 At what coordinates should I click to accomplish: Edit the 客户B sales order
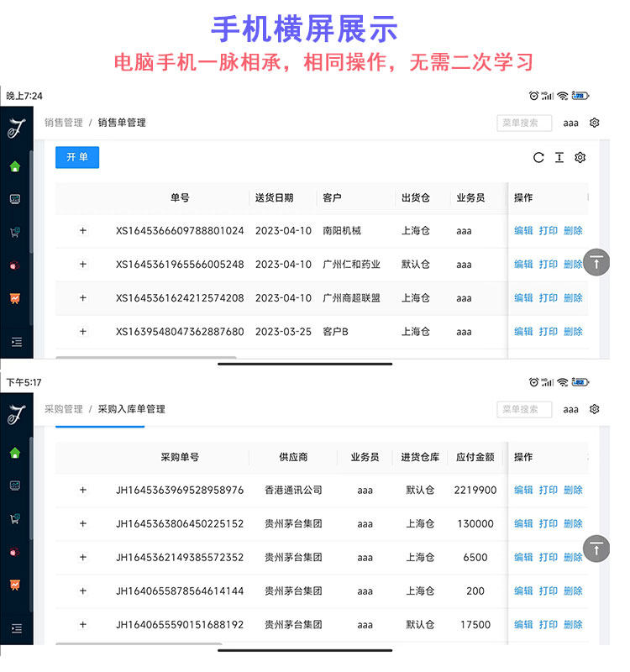(x=523, y=331)
